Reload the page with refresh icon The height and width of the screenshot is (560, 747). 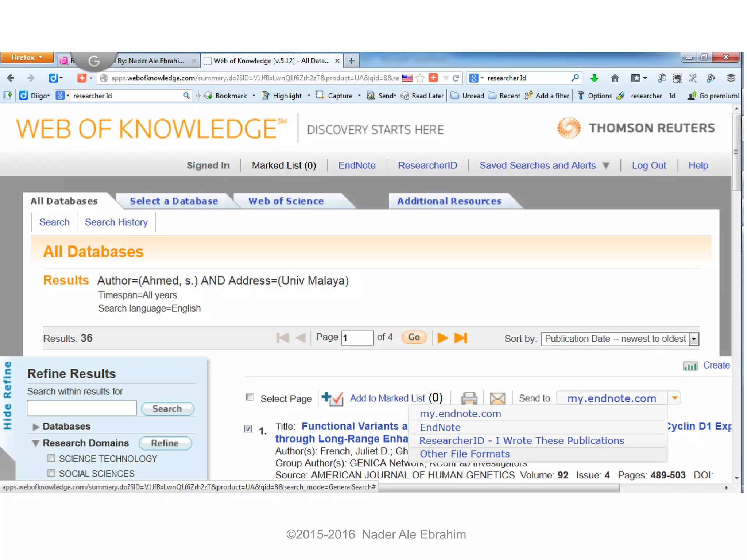(x=456, y=78)
